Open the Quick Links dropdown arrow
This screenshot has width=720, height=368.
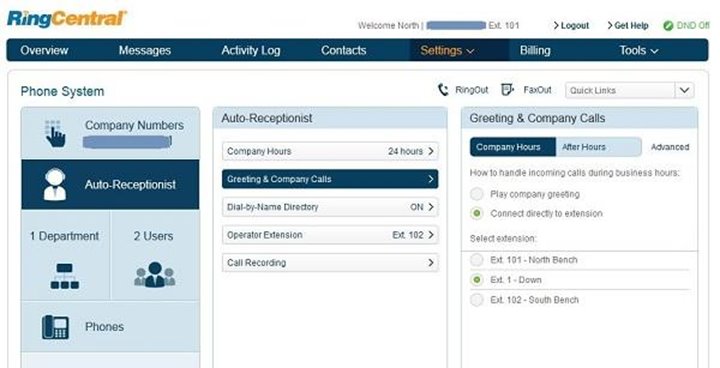684,90
